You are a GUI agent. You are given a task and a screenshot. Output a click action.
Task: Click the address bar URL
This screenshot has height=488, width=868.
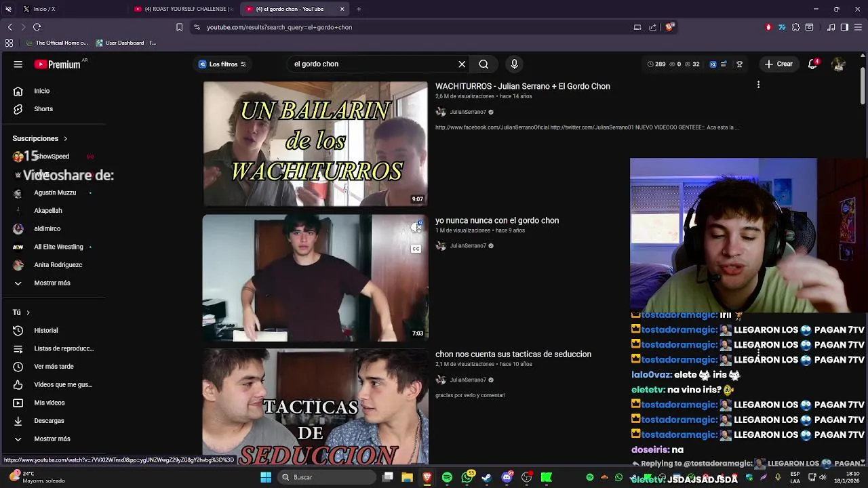click(279, 27)
